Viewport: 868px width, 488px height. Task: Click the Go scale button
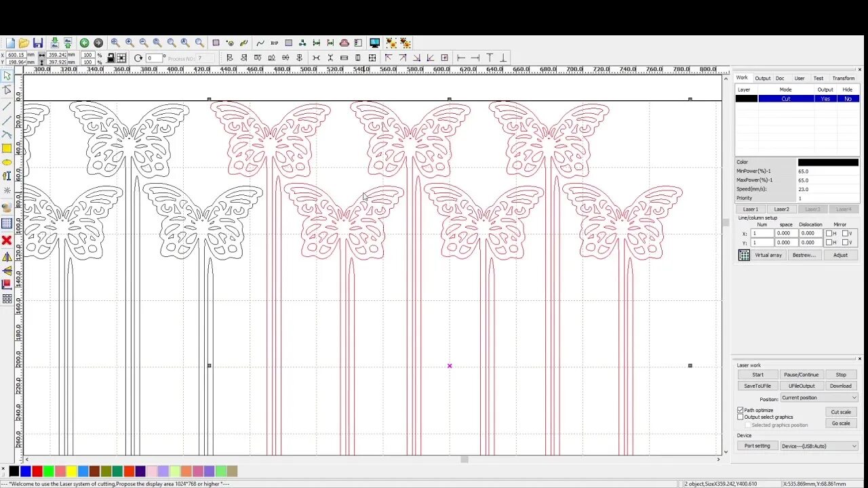point(841,423)
